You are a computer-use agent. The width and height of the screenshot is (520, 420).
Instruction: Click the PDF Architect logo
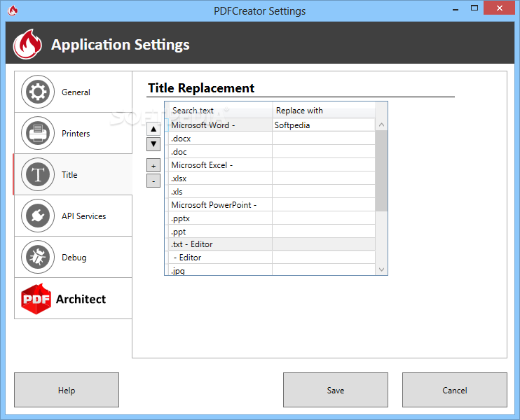(36, 299)
